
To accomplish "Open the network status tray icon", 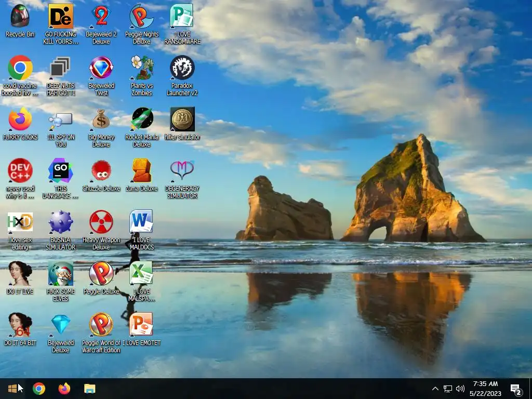I will 448,389.
